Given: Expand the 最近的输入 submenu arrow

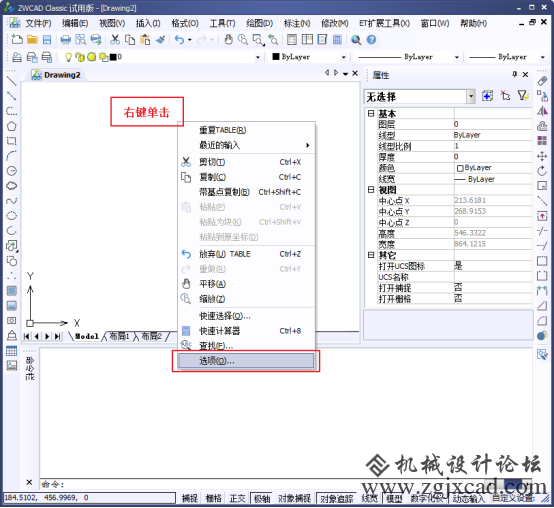Looking at the screenshot, I should click(x=308, y=145).
